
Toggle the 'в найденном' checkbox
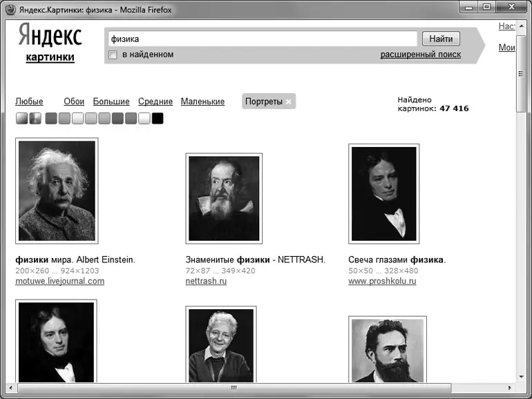point(113,55)
